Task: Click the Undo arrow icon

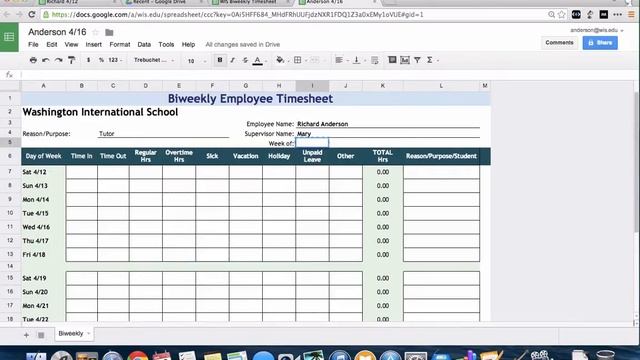Action: (x=46, y=60)
